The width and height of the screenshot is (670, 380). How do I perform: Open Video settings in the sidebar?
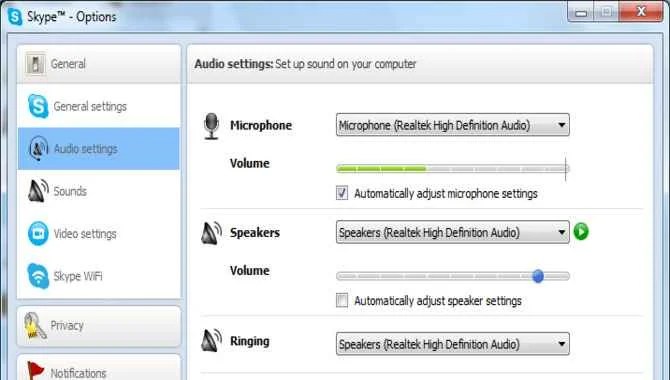coord(99,233)
